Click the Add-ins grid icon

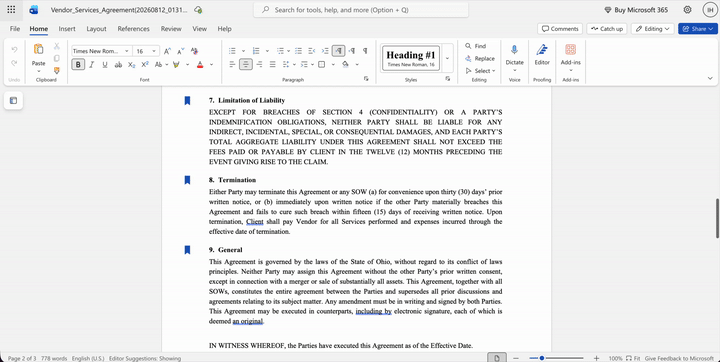coord(570,50)
